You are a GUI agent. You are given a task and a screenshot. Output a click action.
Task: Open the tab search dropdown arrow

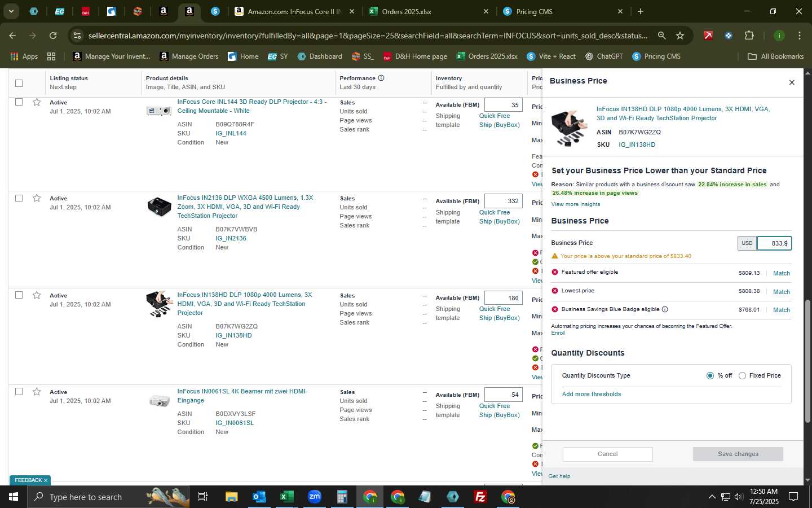pos(11,11)
